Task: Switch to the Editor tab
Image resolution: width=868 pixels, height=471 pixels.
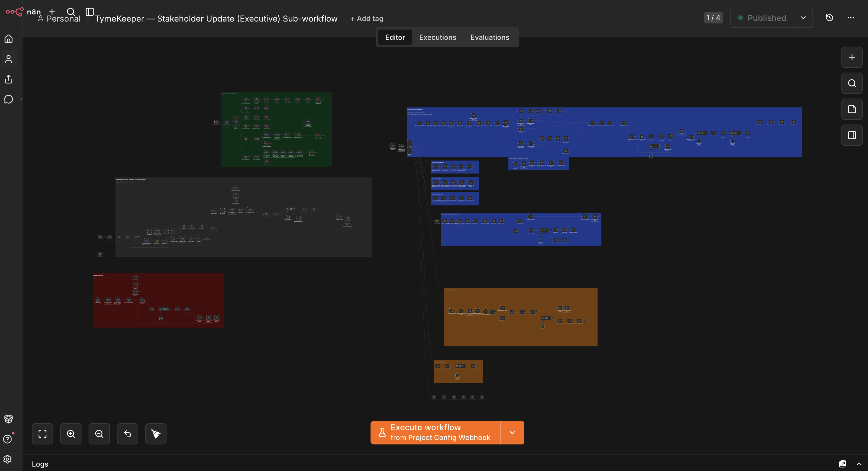Action: point(395,37)
